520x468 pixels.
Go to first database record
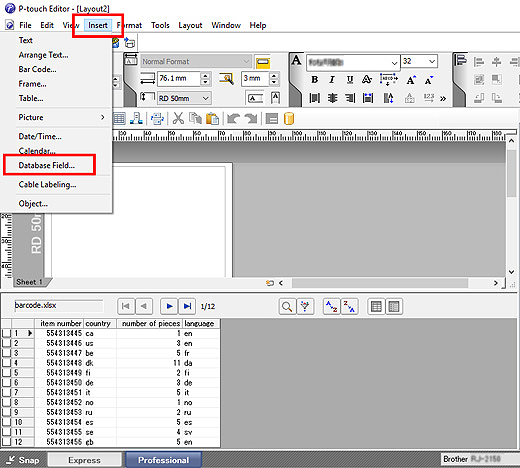(126, 306)
